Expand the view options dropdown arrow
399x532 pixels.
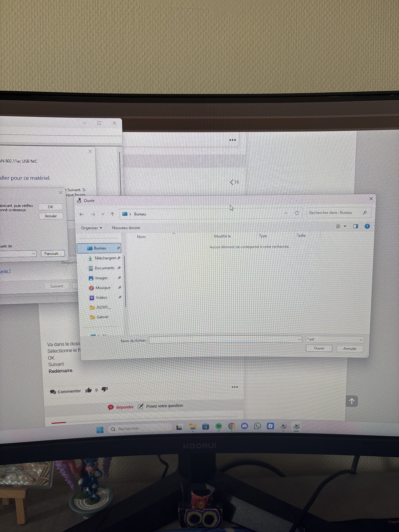coord(345,226)
